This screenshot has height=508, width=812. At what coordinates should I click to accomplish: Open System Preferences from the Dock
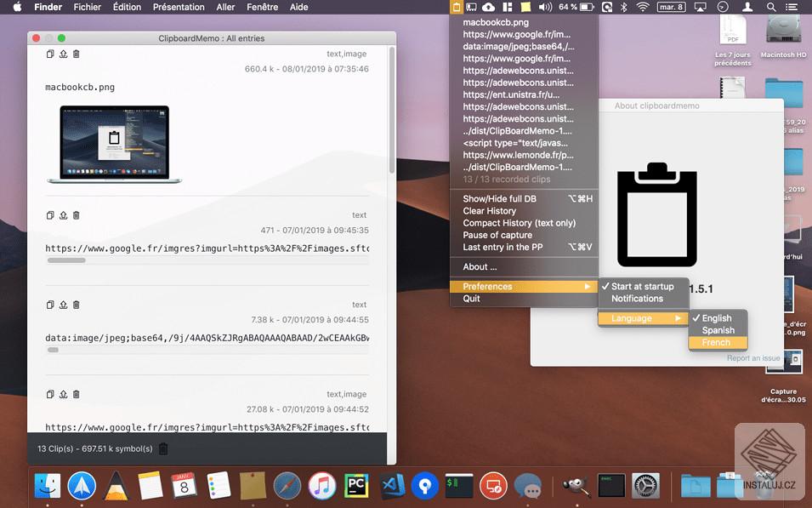coord(645,486)
